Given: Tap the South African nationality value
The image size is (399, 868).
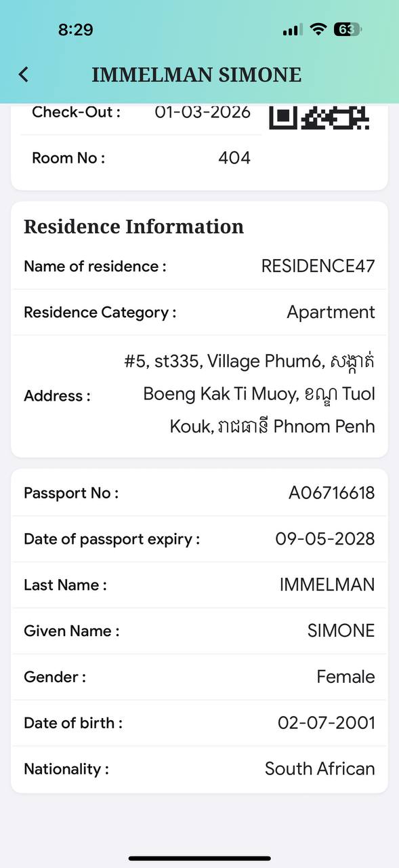Looking at the screenshot, I should (320, 769).
